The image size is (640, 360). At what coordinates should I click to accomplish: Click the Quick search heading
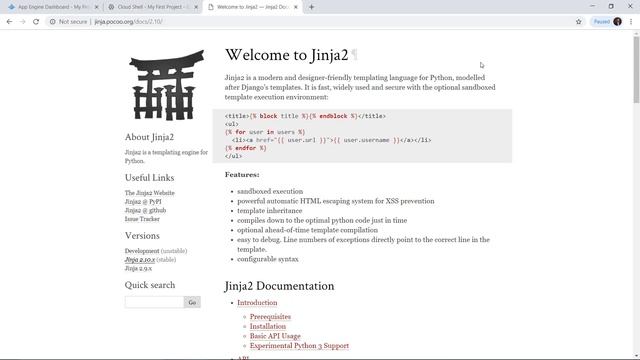[150, 285]
